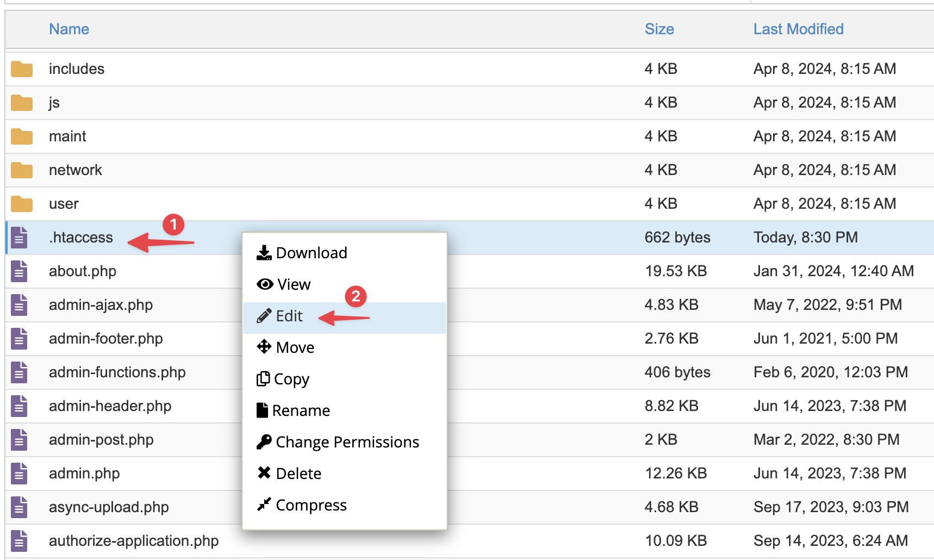The width and height of the screenshot is (934, 560).
Task: Click the Copy pages icon
Action: click(x=263, y=378)
